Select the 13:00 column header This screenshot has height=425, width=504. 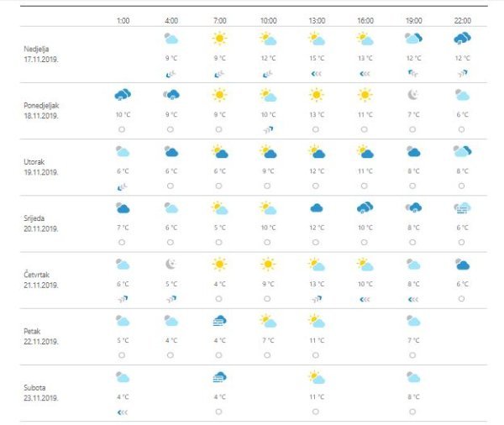pyautogui.click(x=316, y=18)
